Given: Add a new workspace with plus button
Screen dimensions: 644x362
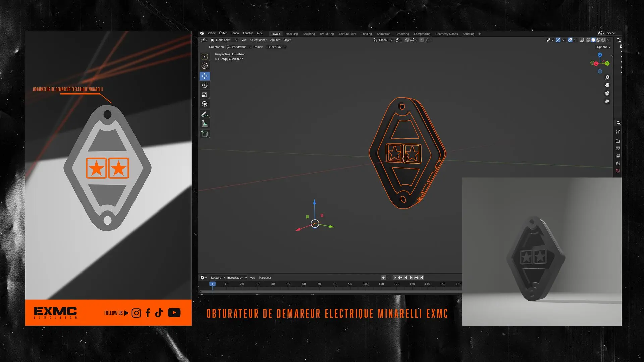Looking at the screenshot, I should [x=480, y=34].
